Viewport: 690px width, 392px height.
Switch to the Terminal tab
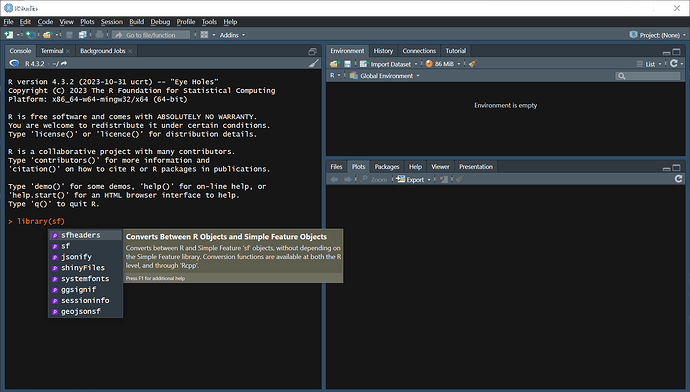[52, 51]
